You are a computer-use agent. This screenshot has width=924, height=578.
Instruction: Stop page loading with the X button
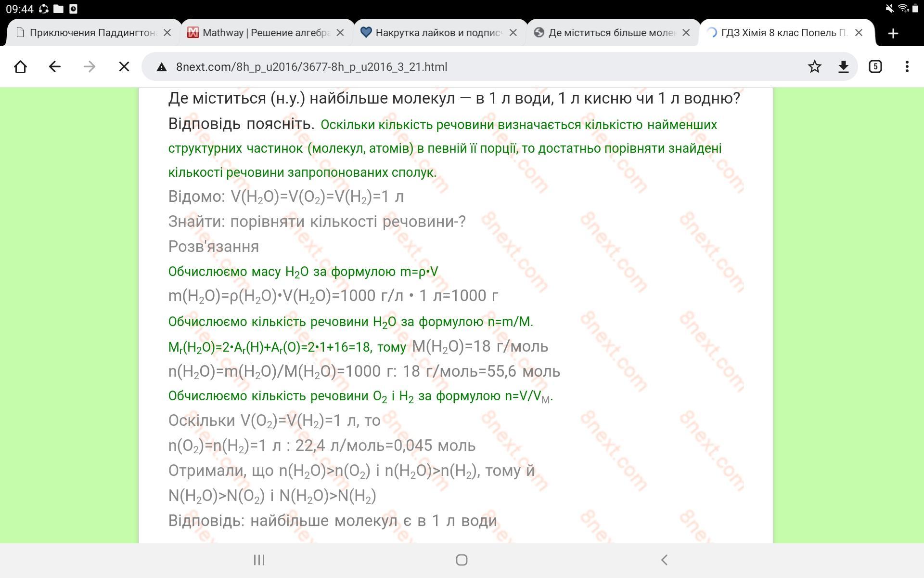pos(124,66)
